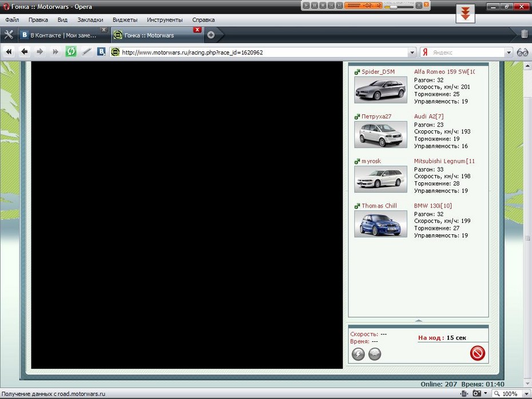Close the В Контакте tab
Viewport: 532px width, 399px height.
(x=104, y=30)
